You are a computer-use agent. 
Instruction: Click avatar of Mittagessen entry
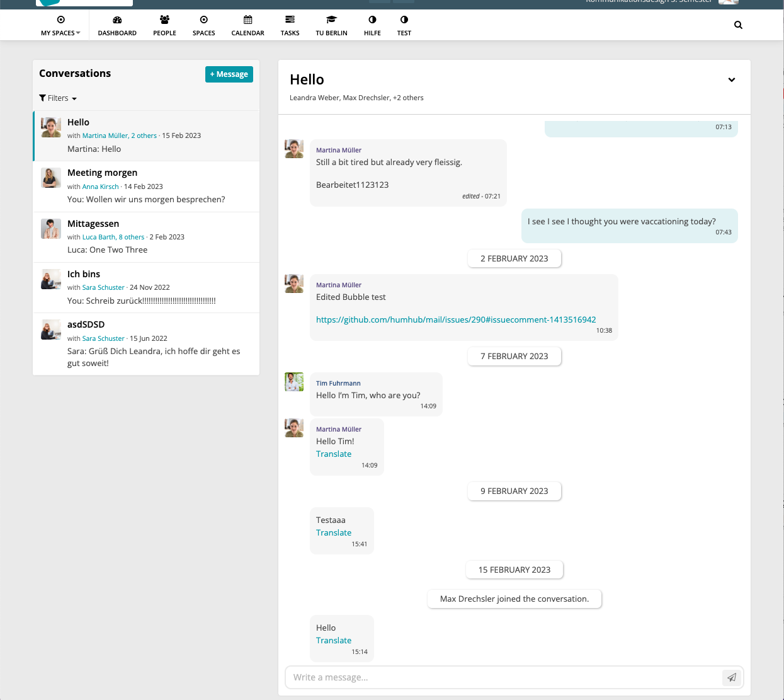[51, 229]
